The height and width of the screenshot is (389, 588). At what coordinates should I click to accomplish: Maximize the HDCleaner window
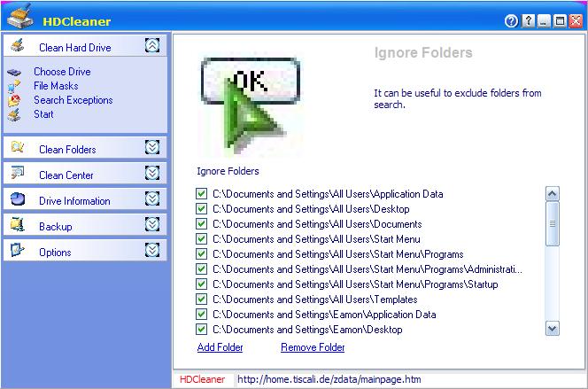pos(560,21)
